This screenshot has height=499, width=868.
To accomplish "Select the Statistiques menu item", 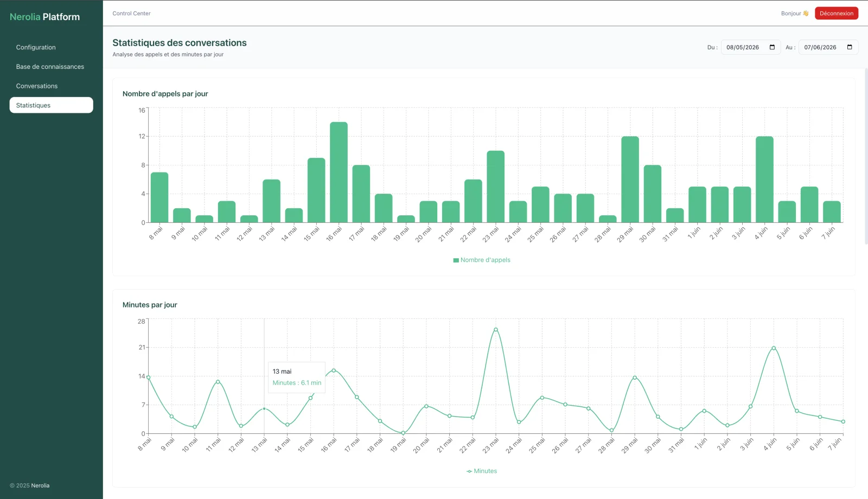I will coord(51,105).
